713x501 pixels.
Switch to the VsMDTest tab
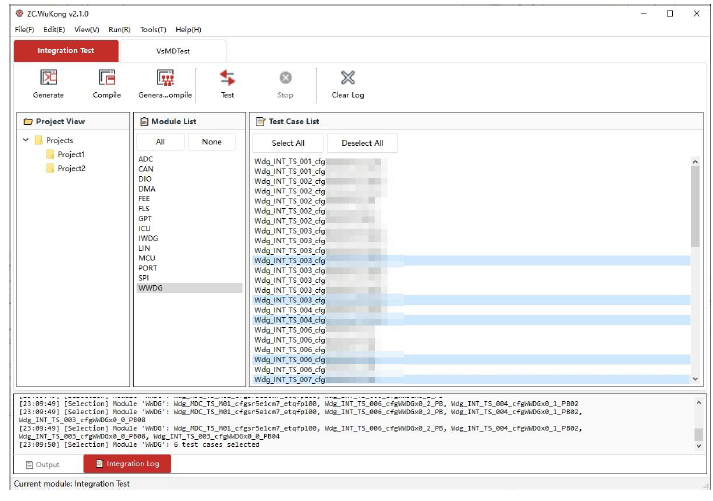172,50
